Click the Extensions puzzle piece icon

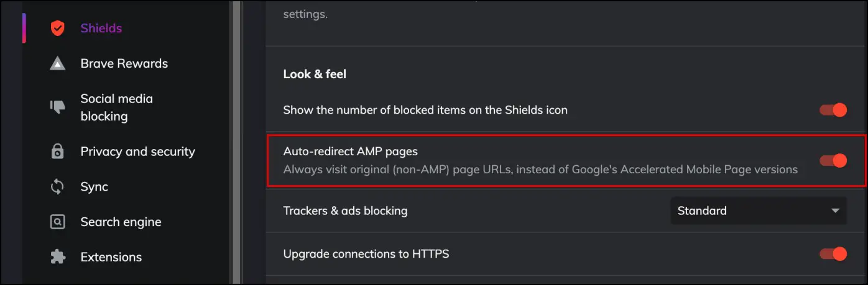58,257
